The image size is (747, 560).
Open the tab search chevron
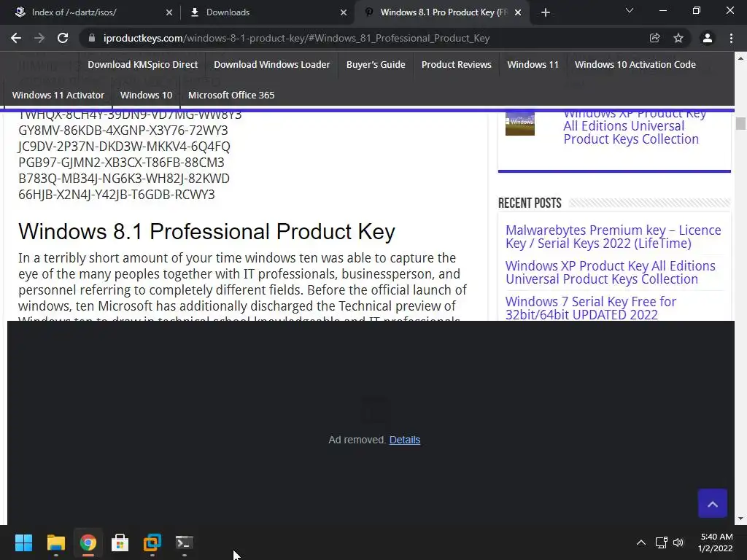pyautogui.click(x=630, y=10)
